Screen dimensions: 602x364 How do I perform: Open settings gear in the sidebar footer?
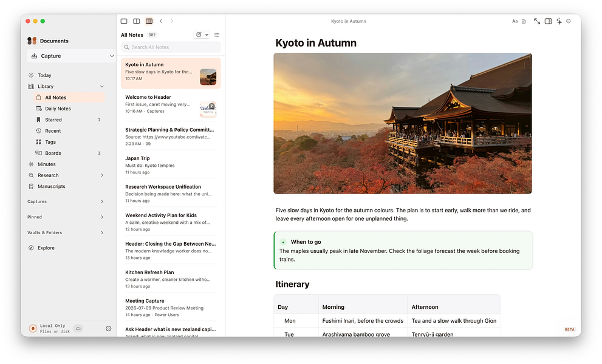tap(109, 329)
